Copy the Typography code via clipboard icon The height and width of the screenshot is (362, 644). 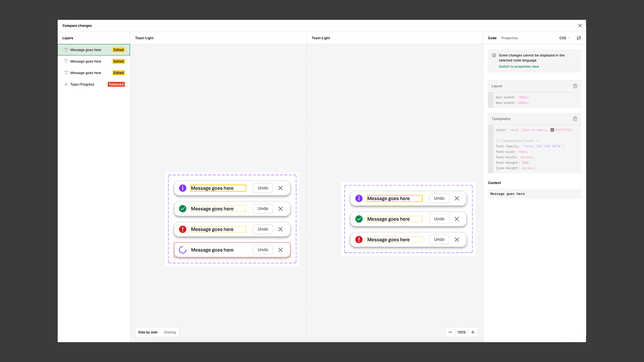(x=575, y=119)
